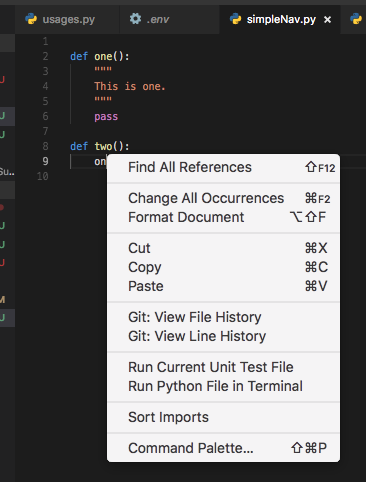This screenshot has height=482, width=366.
Task: Select Cut from context menu
Action: point(223,248)
